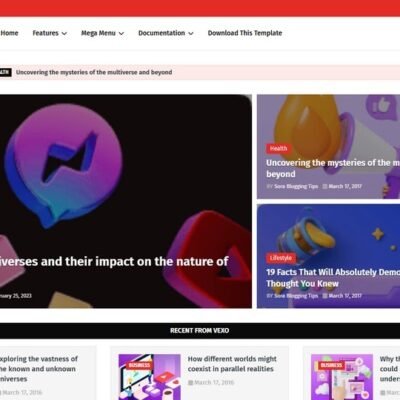400x400 pixels.
Task: Click the calendar icon beside March 17, 2016
Action: [191, 382]
